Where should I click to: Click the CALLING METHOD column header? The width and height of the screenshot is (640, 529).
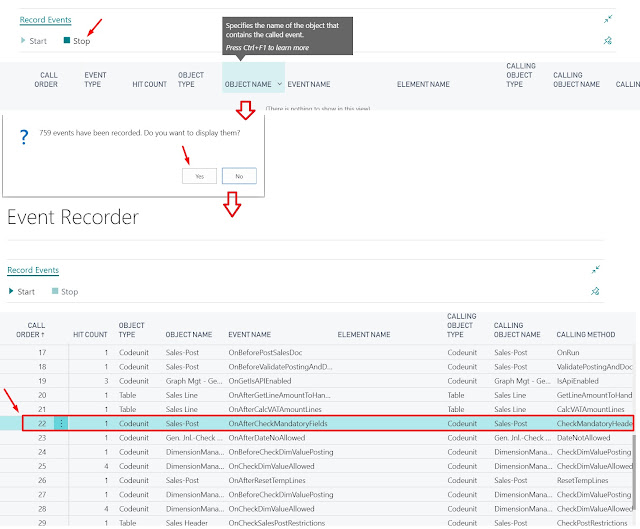tap(586, 334)
